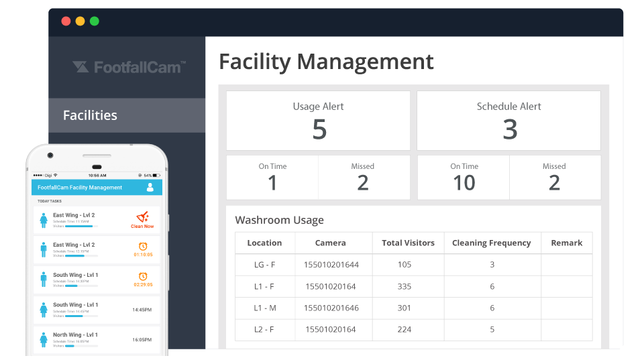The height and width of the screenshot is (362, 644).
Task: Open the user profile icon in mobile header
Action: point(150,187)
